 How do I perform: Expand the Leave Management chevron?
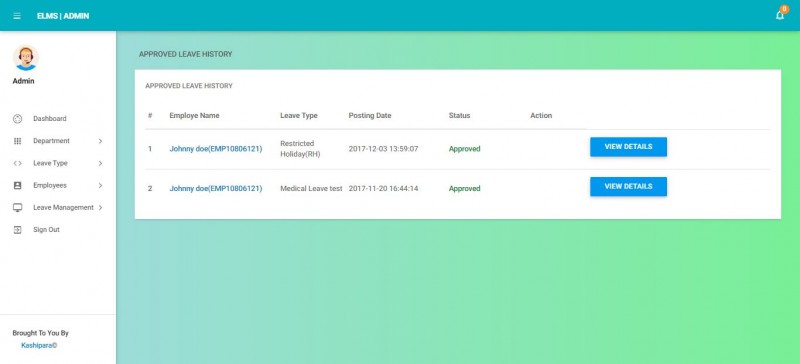pos(101,208)
